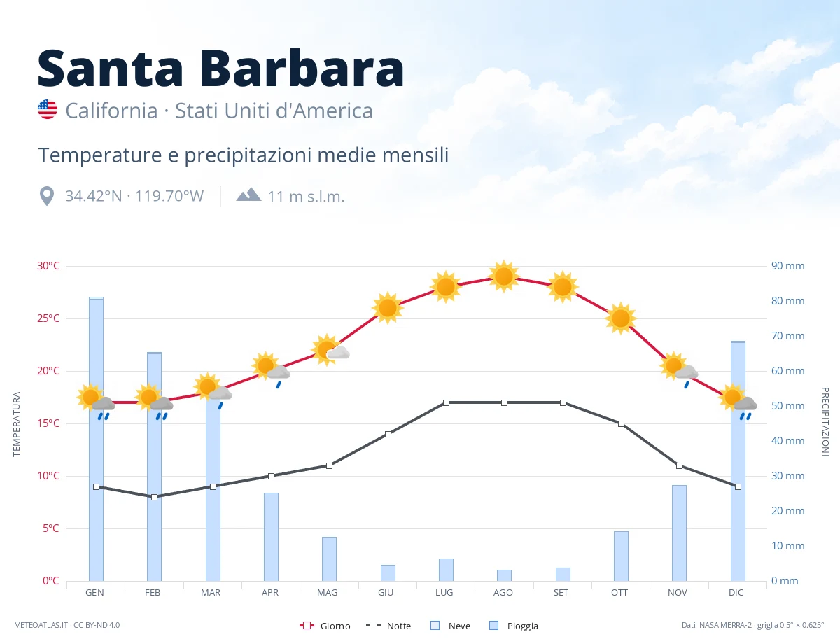Click the October night temperature marker
Image resolution: width=840 pixels, height=644 pixels.
(621, 423)
